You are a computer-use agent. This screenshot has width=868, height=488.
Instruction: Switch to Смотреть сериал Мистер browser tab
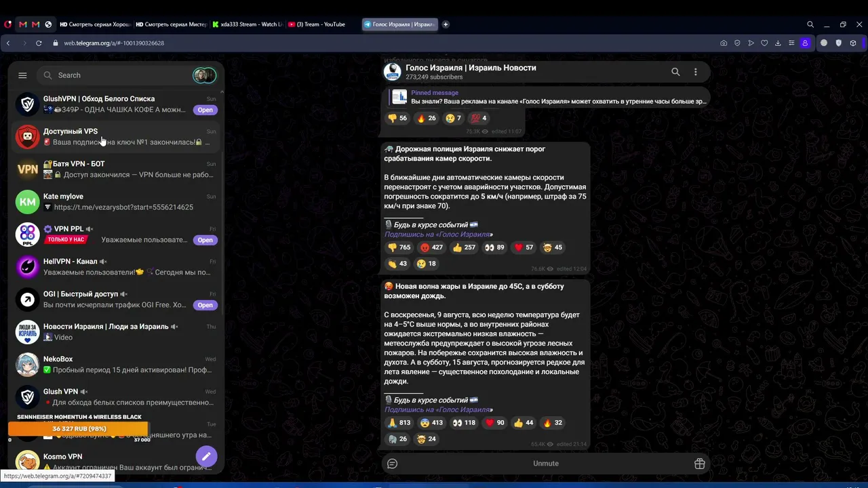pyautogui.click(x=171, y=24)
